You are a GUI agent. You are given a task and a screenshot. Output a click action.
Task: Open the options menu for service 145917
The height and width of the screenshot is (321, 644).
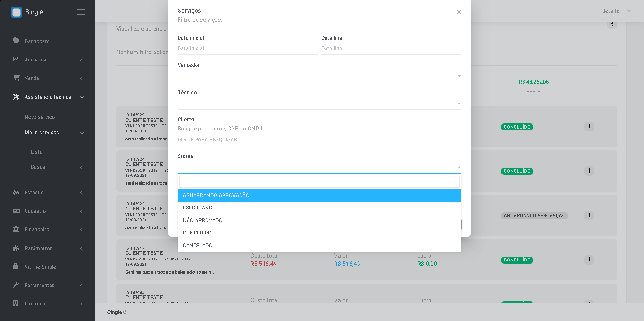pos(589,260)
